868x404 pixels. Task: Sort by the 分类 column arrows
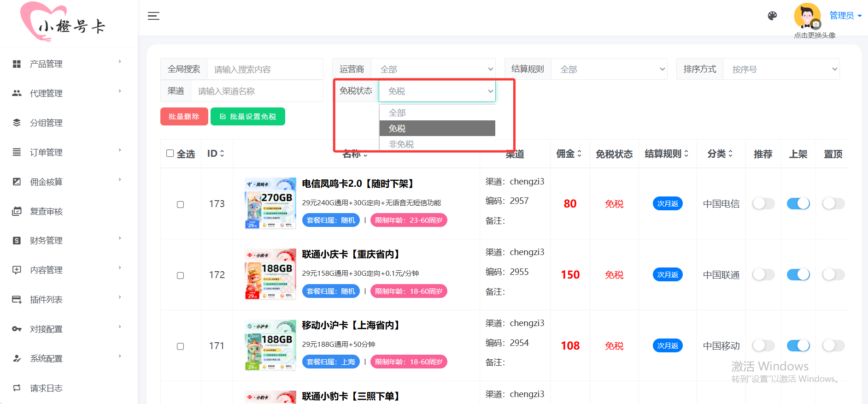click(x=731, y=154)
